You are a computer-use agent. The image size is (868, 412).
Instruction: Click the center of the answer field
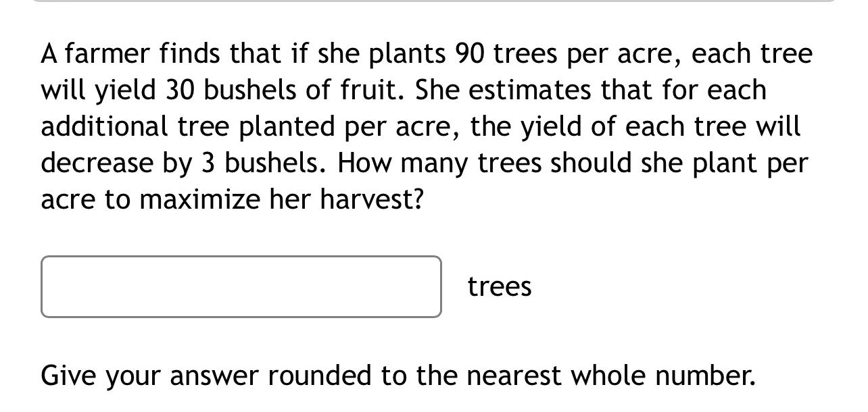(241, 286)
